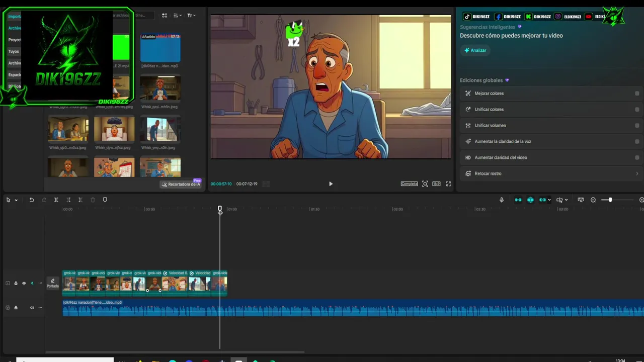Click the Sugerencias inteligentes label
644x362 pixels.
(x=488, y=27)
